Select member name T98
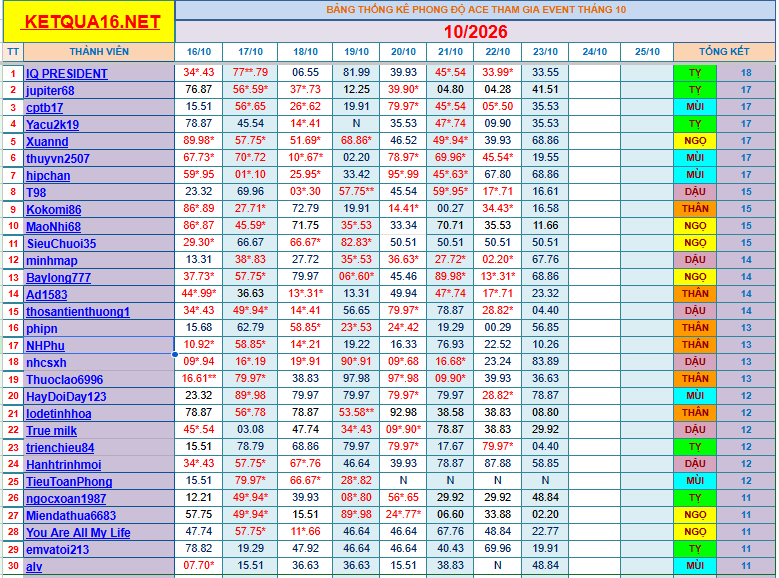Screen dimensions: 779x578 click(x=36, y=192)
